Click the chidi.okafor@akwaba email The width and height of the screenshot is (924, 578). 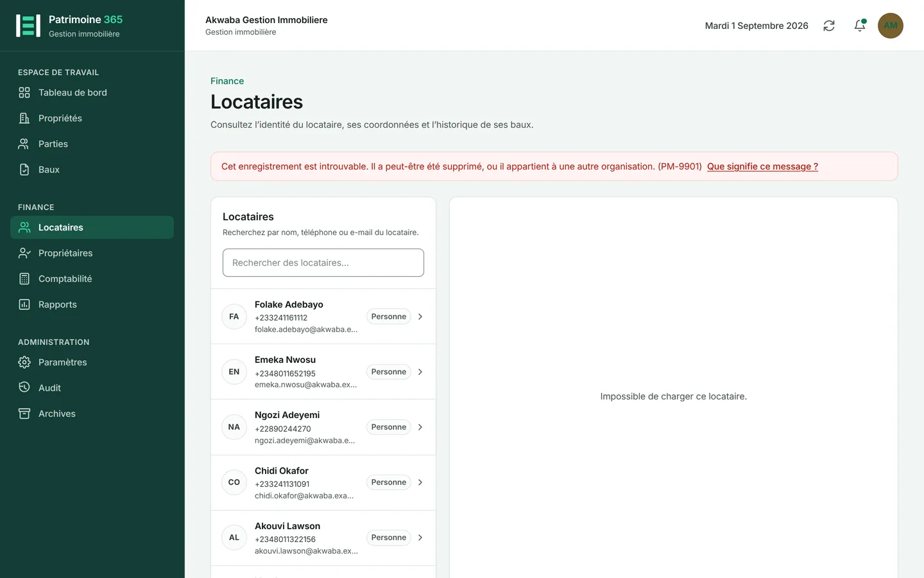304,496
